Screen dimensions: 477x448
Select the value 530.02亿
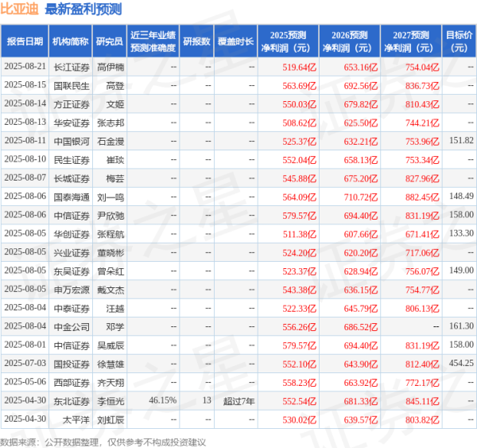click(300, 420)
